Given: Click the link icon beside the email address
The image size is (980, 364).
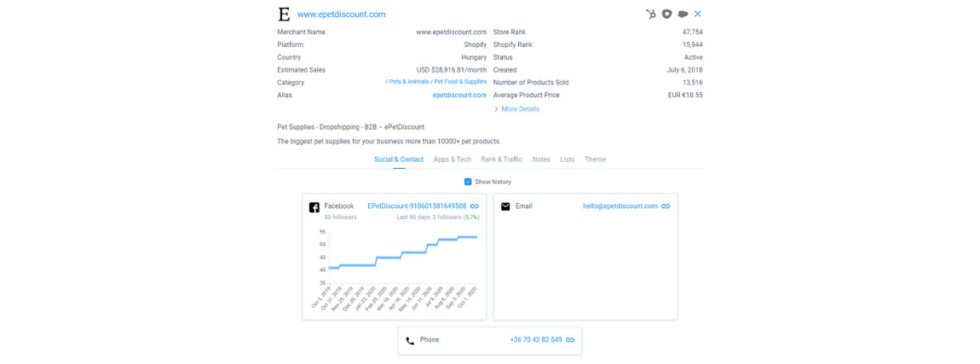Looking at the screenshot, I should (666, 206).
